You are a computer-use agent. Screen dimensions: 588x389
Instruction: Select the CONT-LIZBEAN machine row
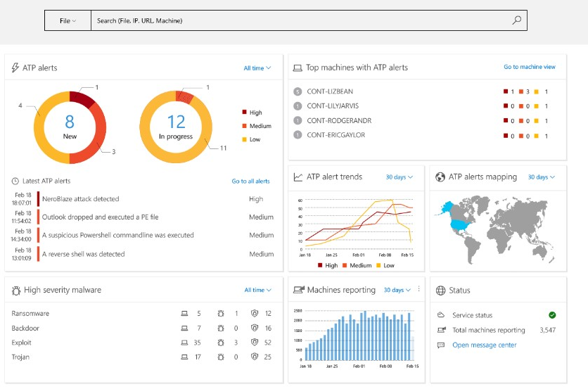click(331, 91)
